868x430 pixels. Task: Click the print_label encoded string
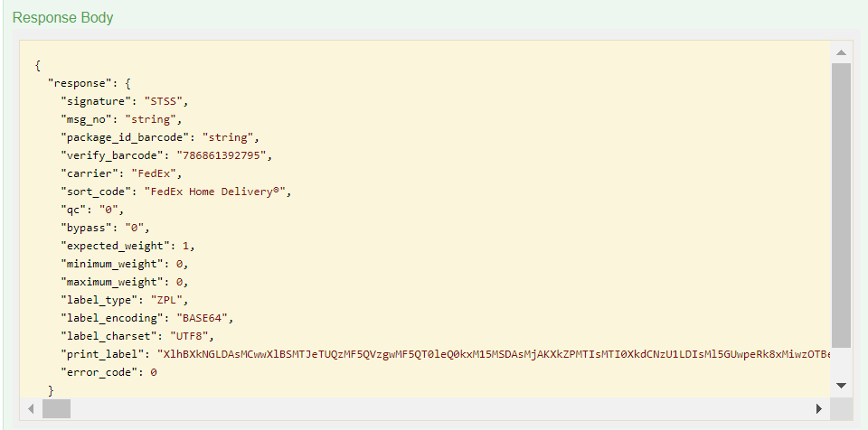pyautogui.click(x=494, y=354)
